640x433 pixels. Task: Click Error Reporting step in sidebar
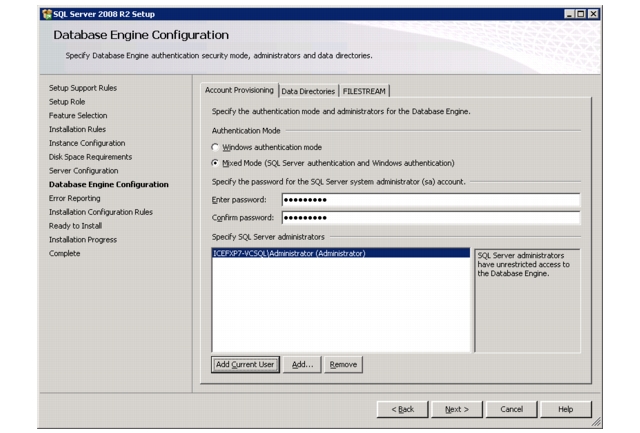pos(75,198)
